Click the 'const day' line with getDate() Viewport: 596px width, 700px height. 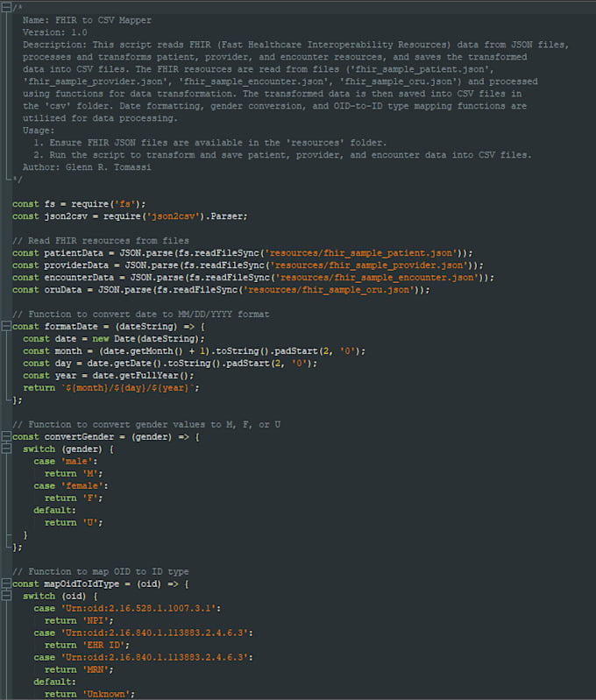(x=170, y=364)
